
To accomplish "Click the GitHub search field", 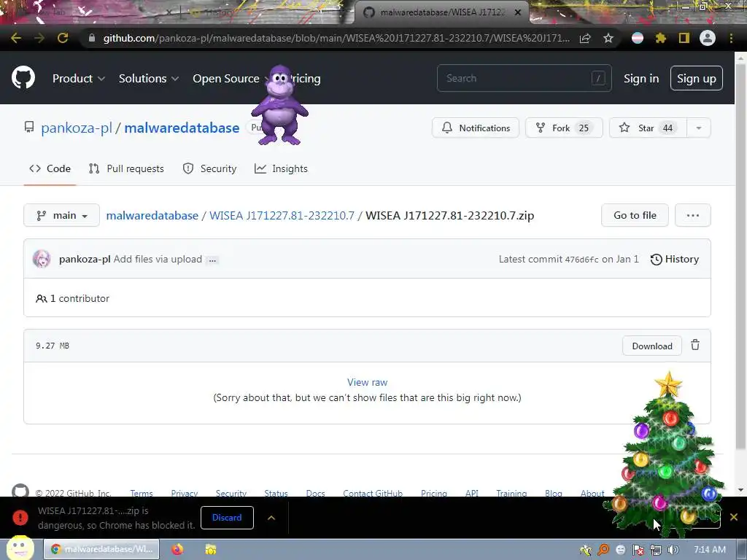I will [524, 78].
